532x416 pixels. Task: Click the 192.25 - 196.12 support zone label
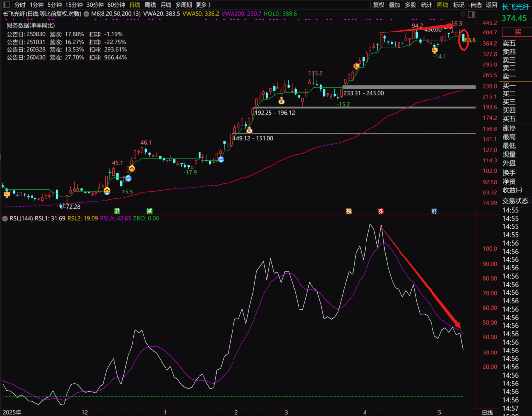click(275, 113)
